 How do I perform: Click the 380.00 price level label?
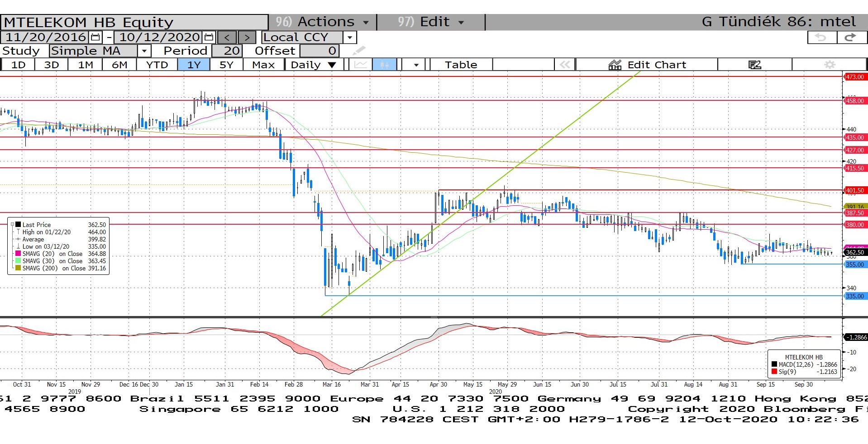click(x=855, y=225)
